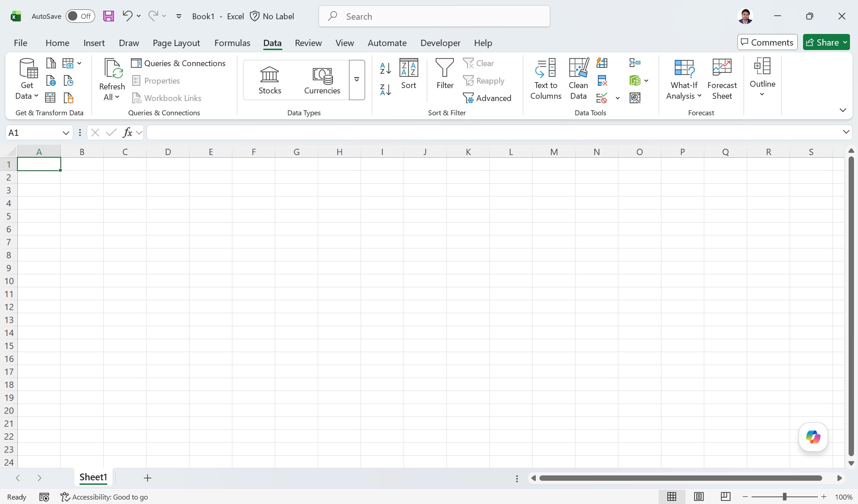The width and height of the screenshot is (858, 504).
Task: Click Forecast Sheet button
Action: (722, 79)
